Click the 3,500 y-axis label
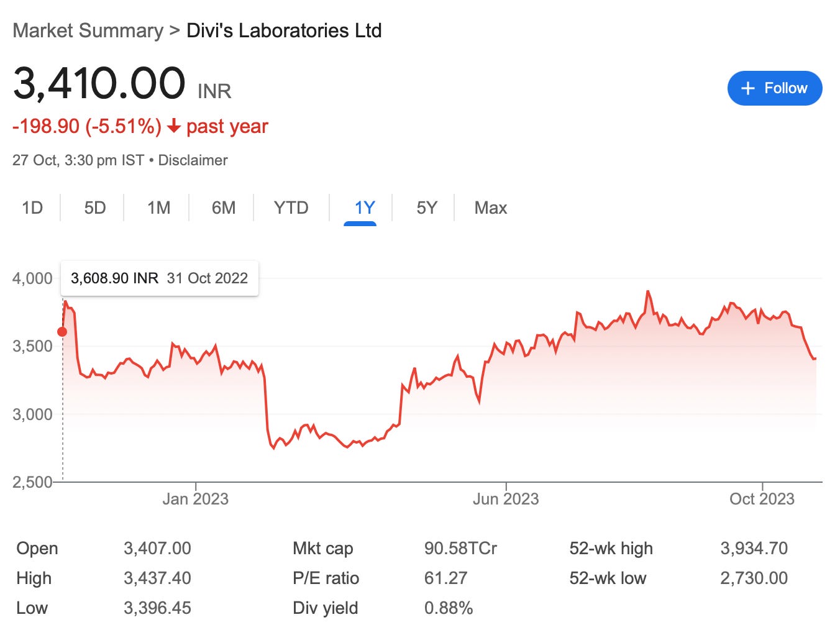 [x=32, y=346]
